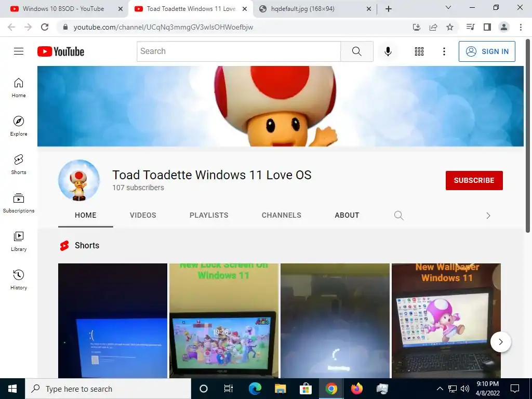Open the Windows Start menu
This screenshot has width=532, height=399.
pos(12,389)
